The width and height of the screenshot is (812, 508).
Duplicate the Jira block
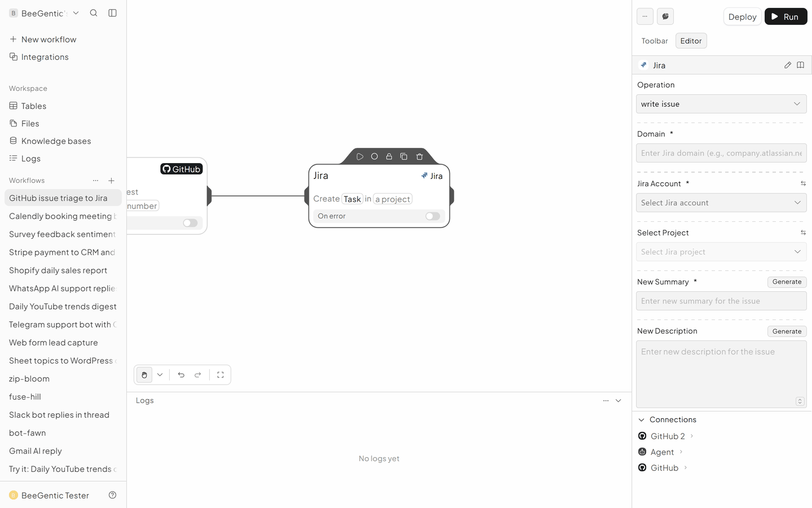tap(404, 156)
